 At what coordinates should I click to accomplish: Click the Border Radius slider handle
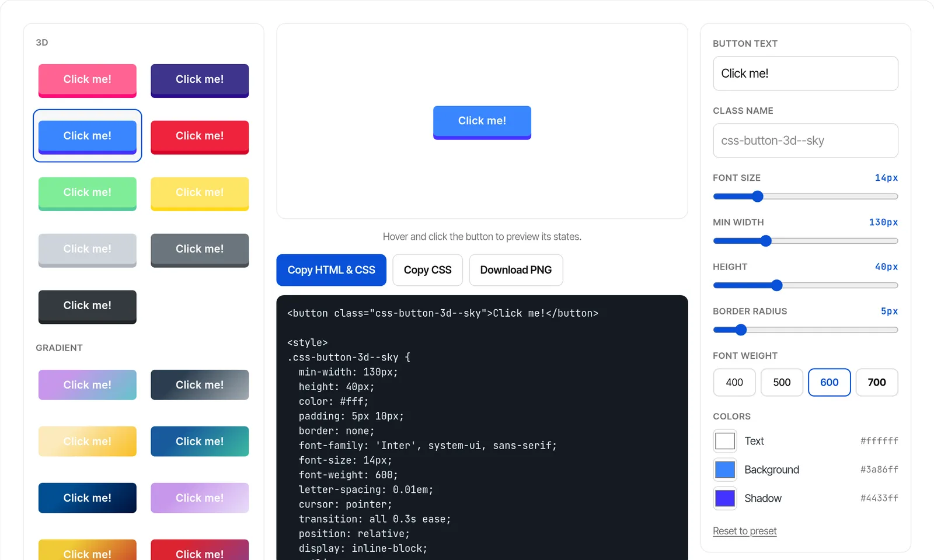pos(741,330)
